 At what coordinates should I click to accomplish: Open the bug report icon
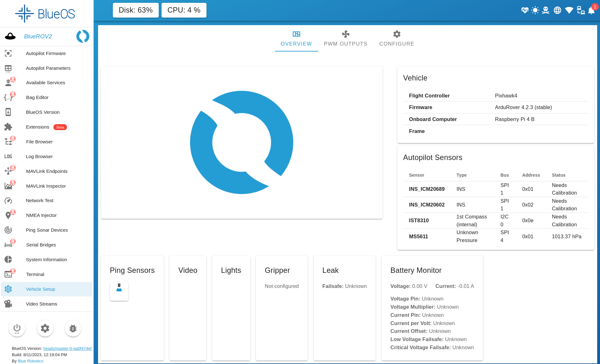[73, 328]
